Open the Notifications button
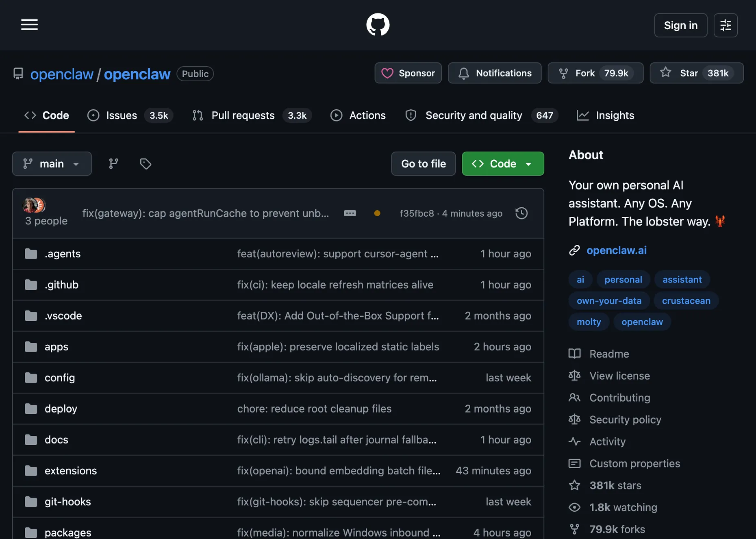 [x=495, y=73]
